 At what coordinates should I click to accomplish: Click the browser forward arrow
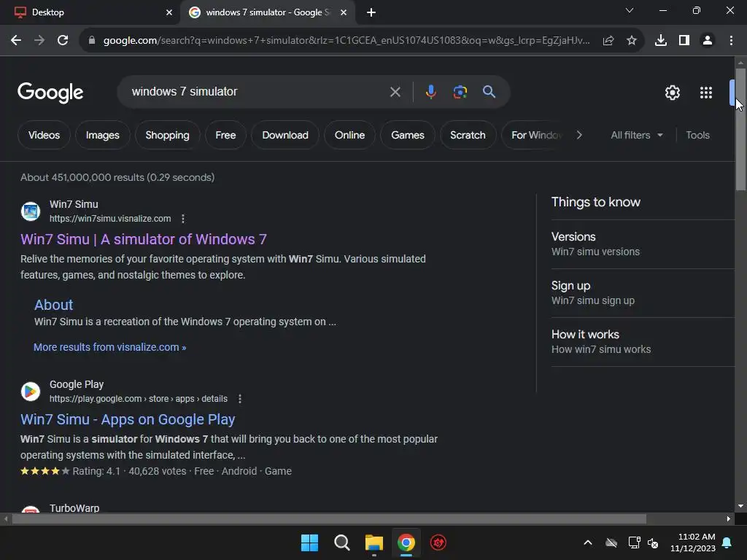pyautogui.click(x=39, y=41)
